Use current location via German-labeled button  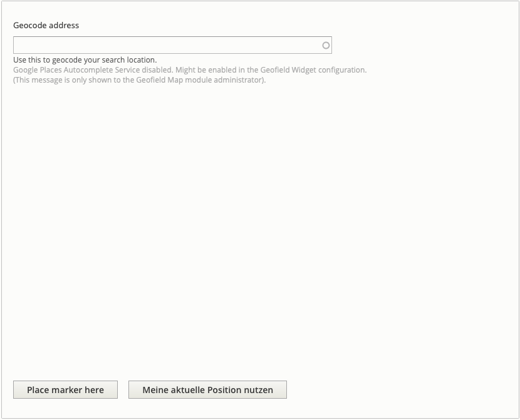pos(207,390)
